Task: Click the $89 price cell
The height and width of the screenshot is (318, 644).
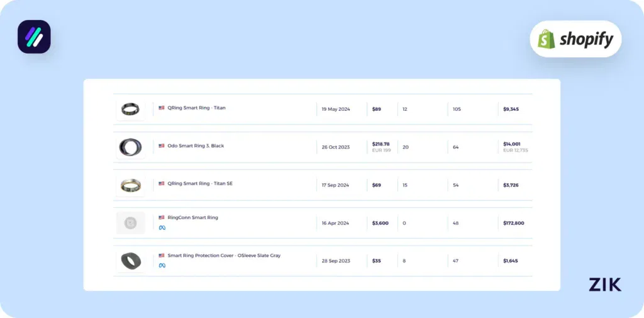Action: pyautogui.click(x=377, y=110)
